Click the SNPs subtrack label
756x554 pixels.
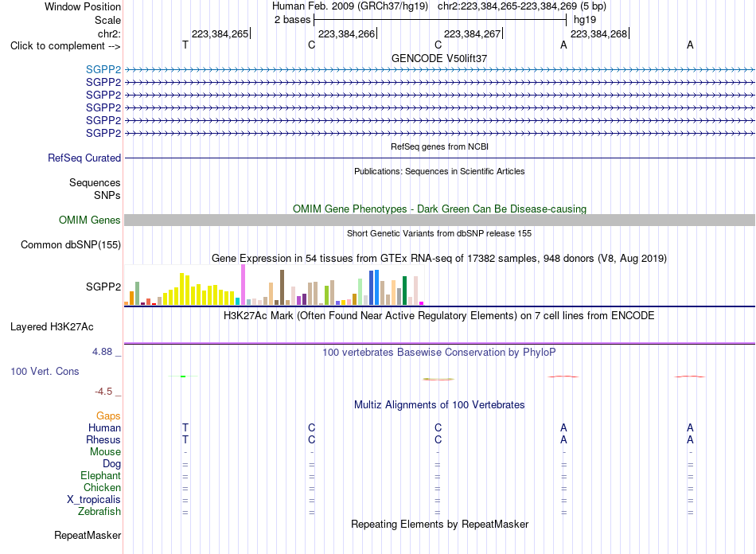(107, 195)
